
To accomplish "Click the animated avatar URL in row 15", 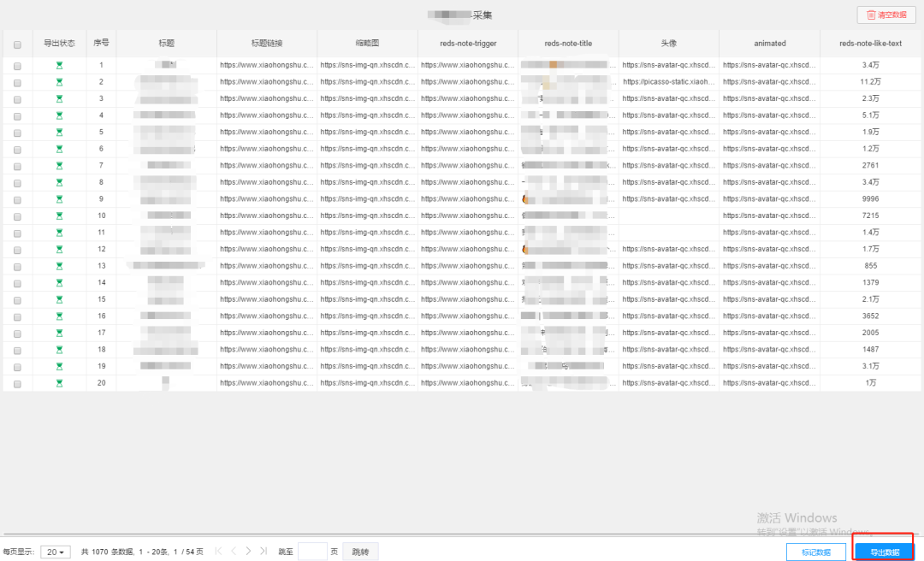I will click(x=770, y=299).
